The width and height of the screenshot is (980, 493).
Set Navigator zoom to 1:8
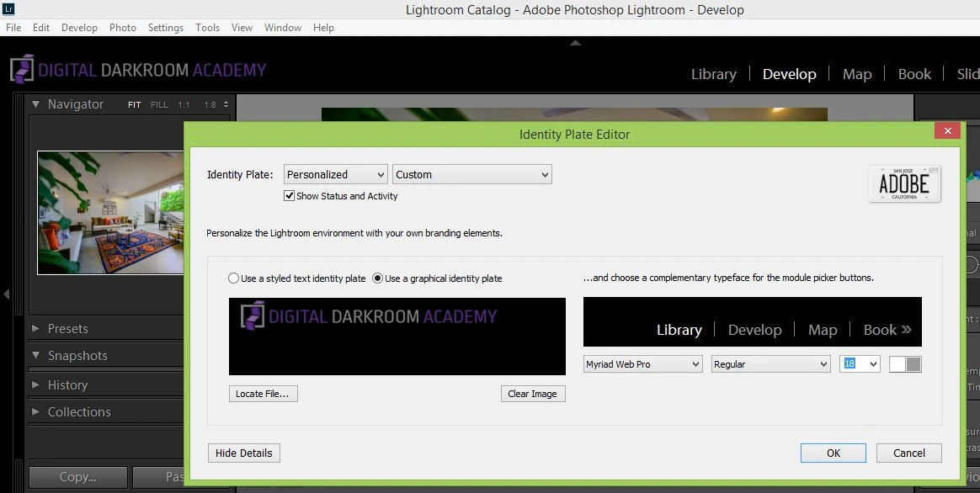click(x=210, y=105)
